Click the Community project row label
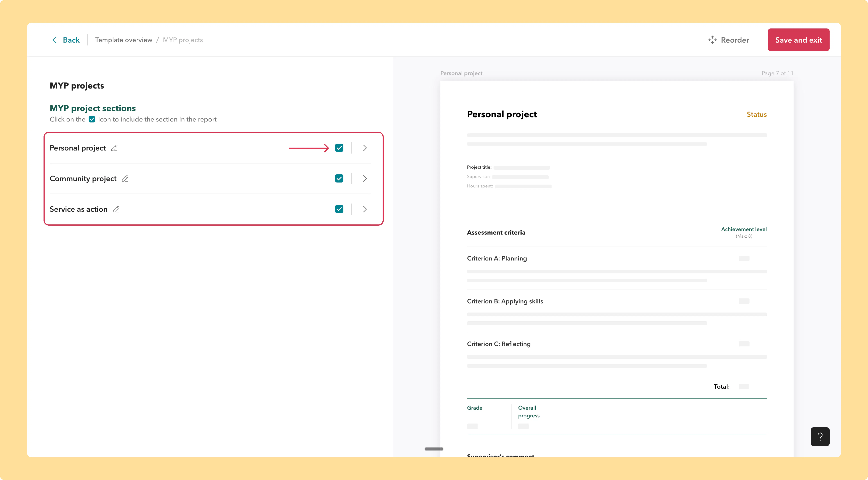 click(x=83, y=179)
